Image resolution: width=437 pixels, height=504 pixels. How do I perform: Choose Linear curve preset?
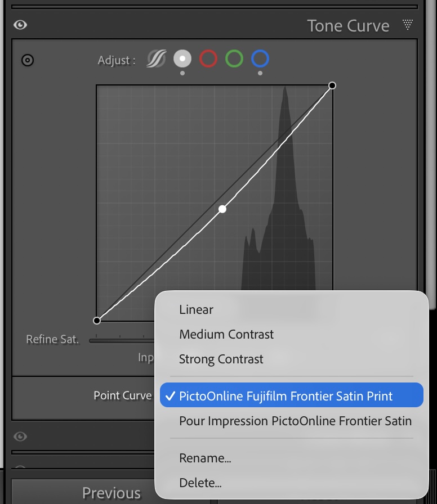196,309
